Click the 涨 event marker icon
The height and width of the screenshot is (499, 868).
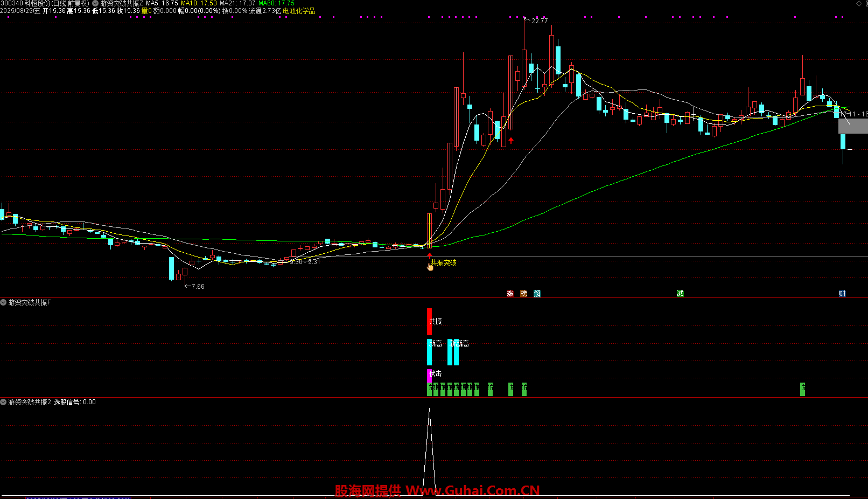pos(510,294)
